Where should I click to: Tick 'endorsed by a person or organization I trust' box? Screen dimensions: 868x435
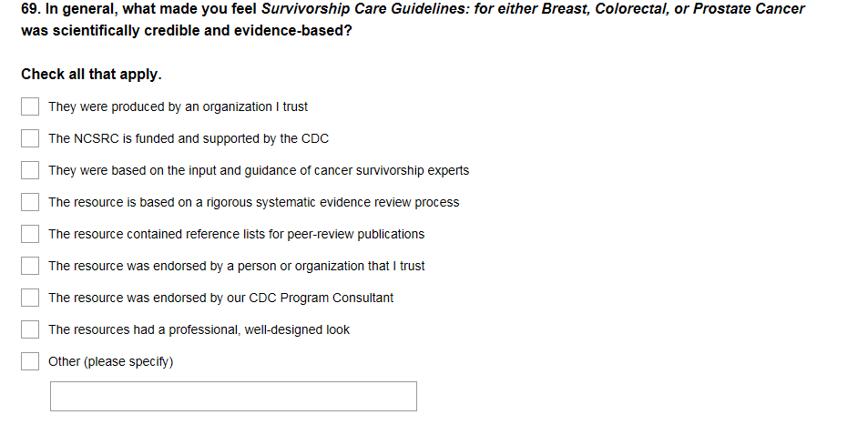click(31, 267)
